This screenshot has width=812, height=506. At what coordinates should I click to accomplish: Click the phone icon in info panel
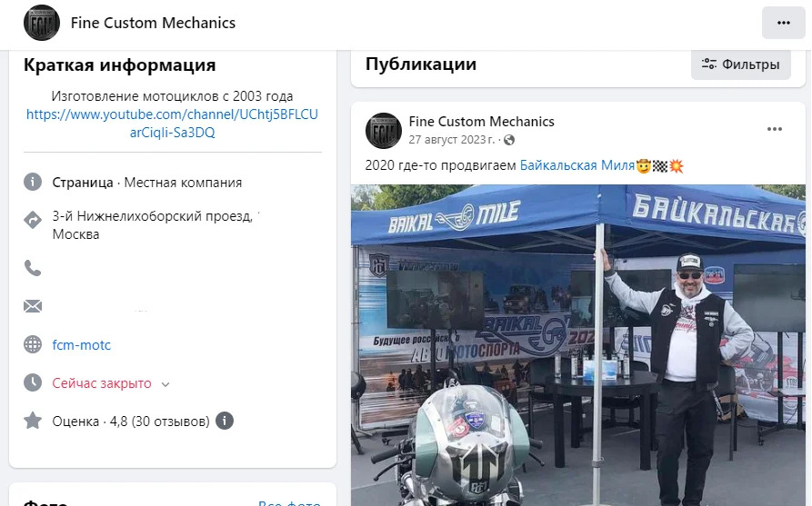[33, 268]
